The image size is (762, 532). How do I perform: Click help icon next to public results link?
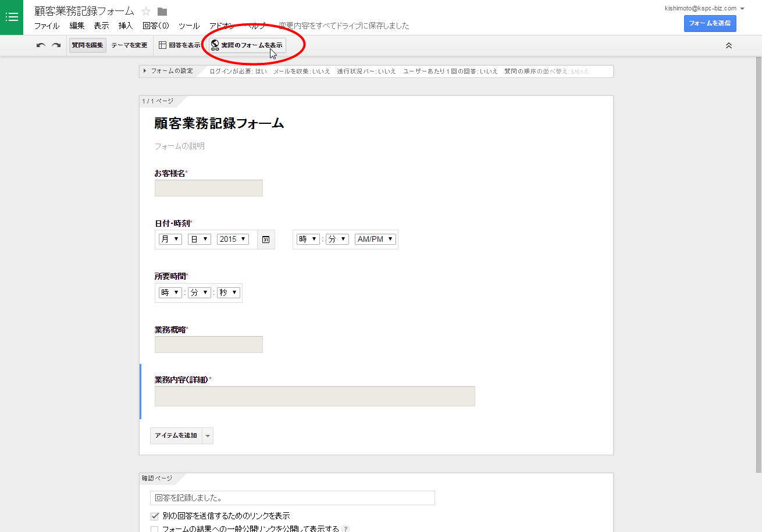click(x=346, y=529)
